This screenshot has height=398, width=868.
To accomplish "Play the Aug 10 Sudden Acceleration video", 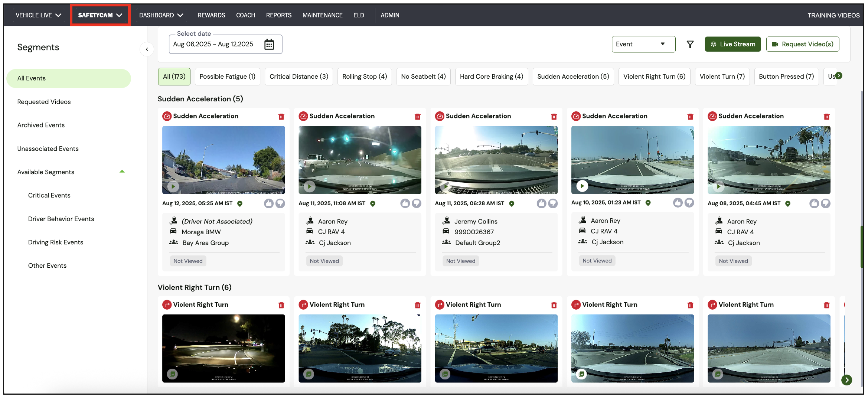I will tap(582, 186).
